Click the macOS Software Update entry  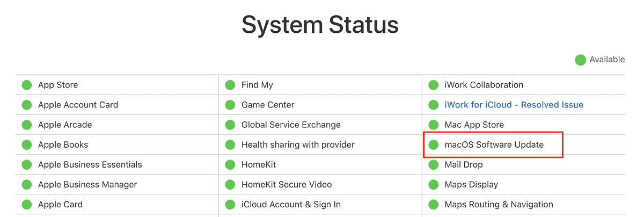[494, 144]
